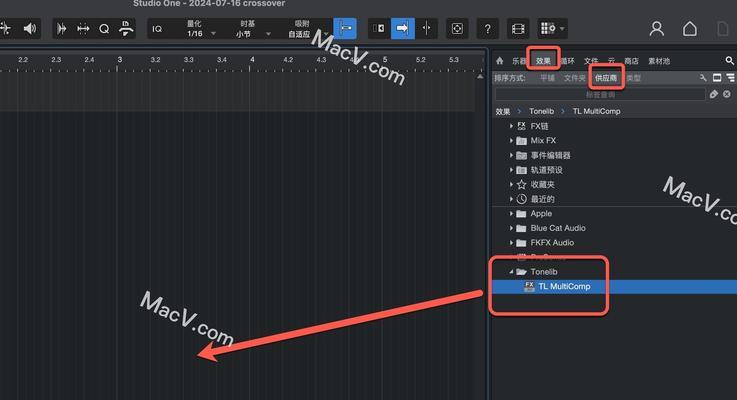Click the horizontal range arrows icon
Screen dimensions: 737x400
pos(83,29)
